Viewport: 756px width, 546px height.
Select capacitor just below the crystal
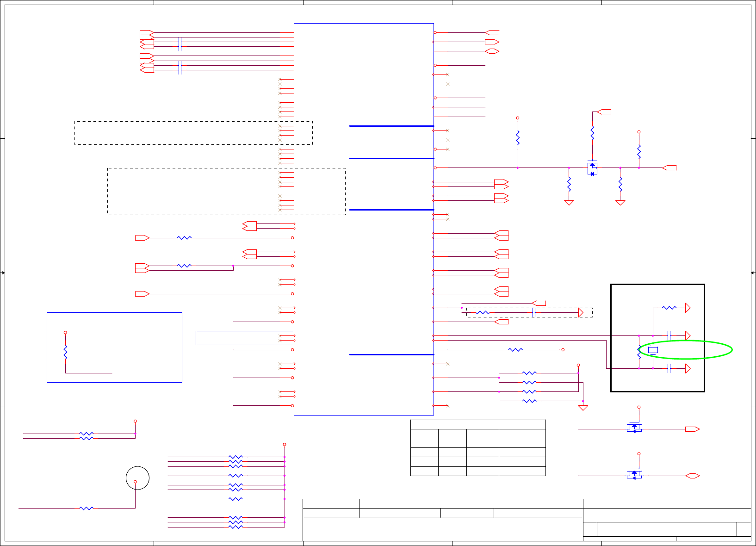pyautogui.click(x=669, y=368)
